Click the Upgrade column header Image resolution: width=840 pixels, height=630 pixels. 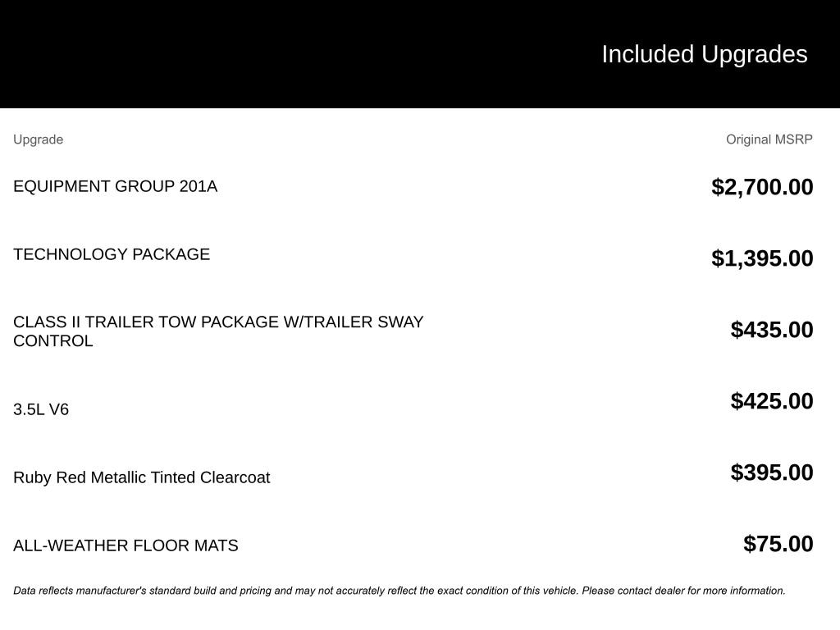[x=38, y=139]
